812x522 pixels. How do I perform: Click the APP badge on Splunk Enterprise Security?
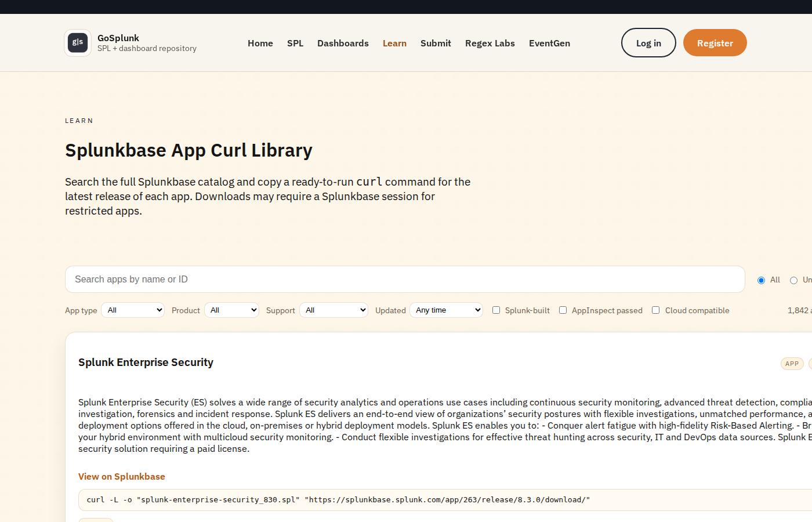point(792,364)
